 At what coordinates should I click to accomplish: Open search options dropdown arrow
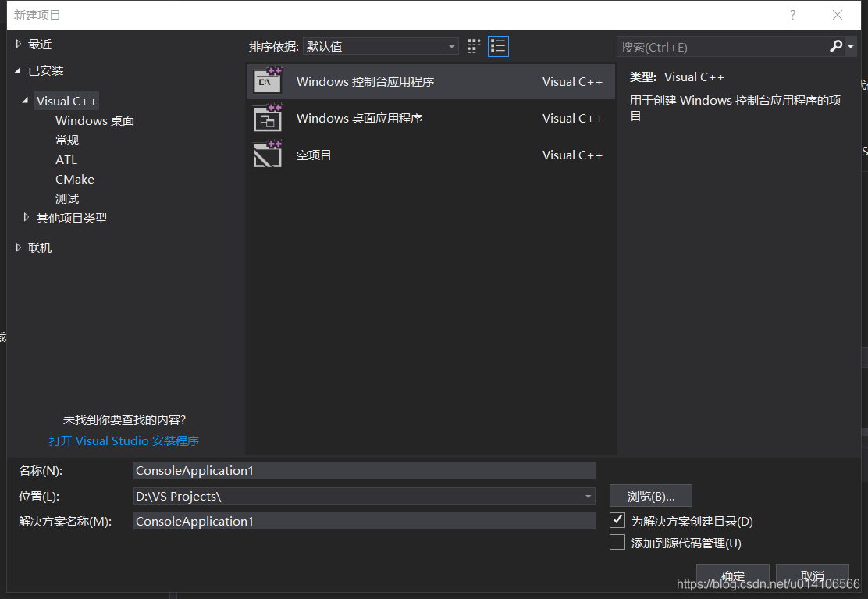pos(851,47)
